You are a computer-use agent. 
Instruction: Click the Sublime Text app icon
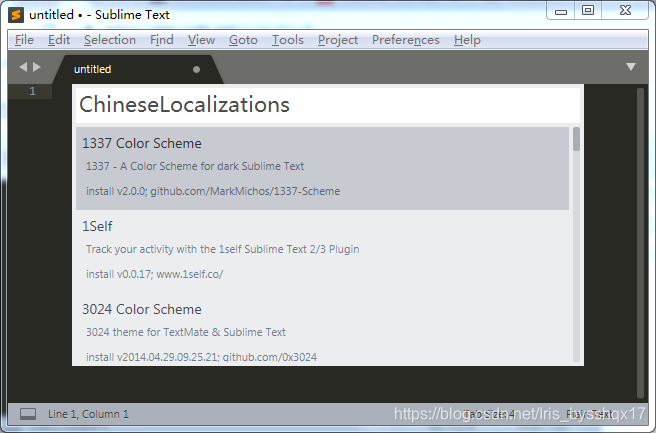coord(15,15)
